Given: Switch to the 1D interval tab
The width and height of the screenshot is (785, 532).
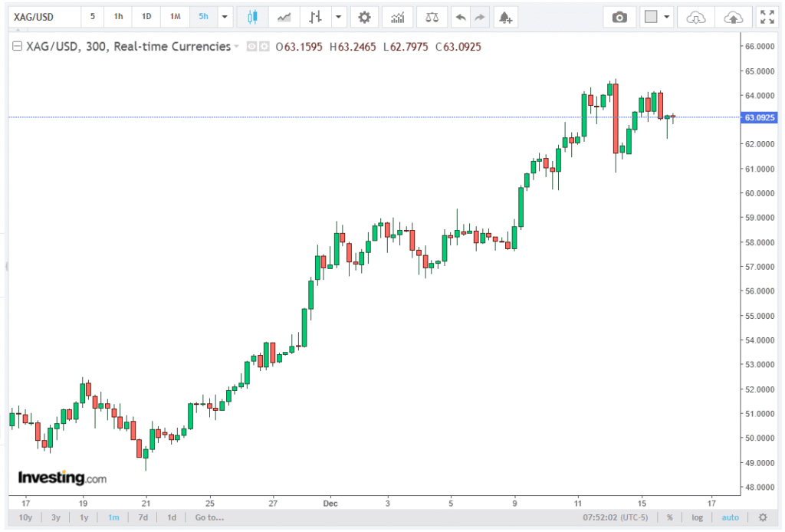Looking at the screenshot, I should click(x=146, y=17).
